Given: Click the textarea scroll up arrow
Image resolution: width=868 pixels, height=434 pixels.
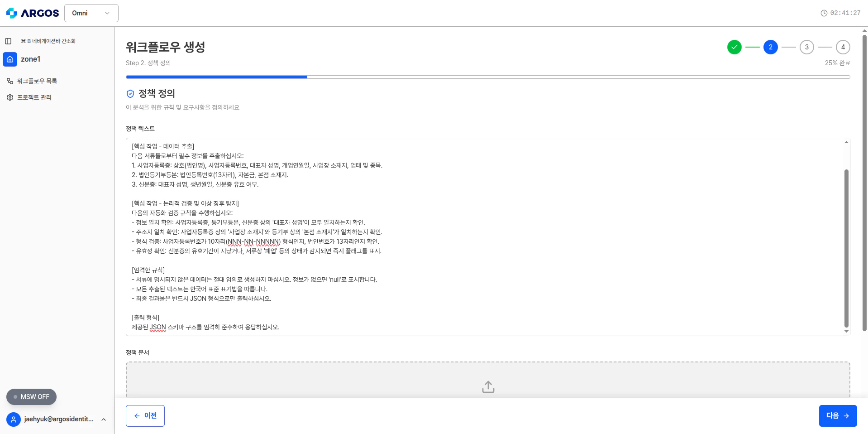Looking at the screenshot, I should point(846,142).
